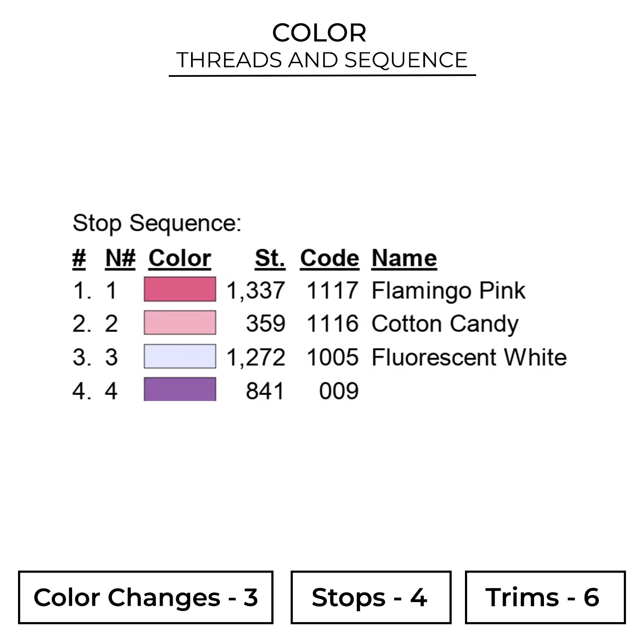Image resolution: width=644 pixels, height=644 pixels.
Task: Pick the Fluorescent White color swatch
Action: [180, 356]
